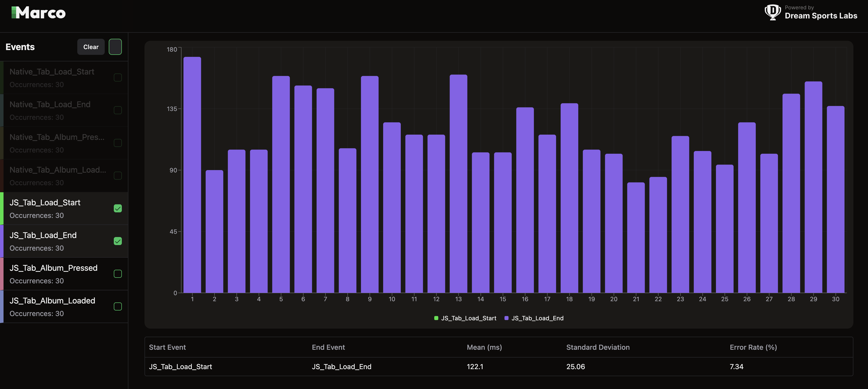Click the Marco logo
This screenshot has width=868, height=389.
[39, 13]
